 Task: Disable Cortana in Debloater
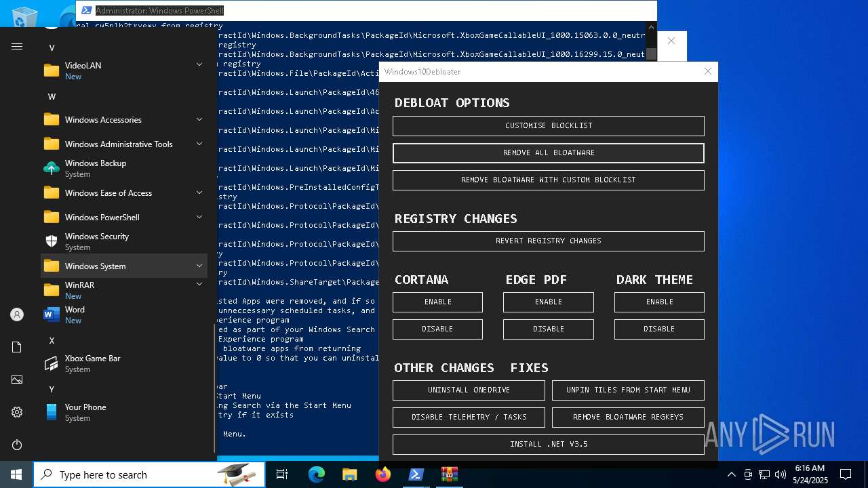[x=437, y=329]
